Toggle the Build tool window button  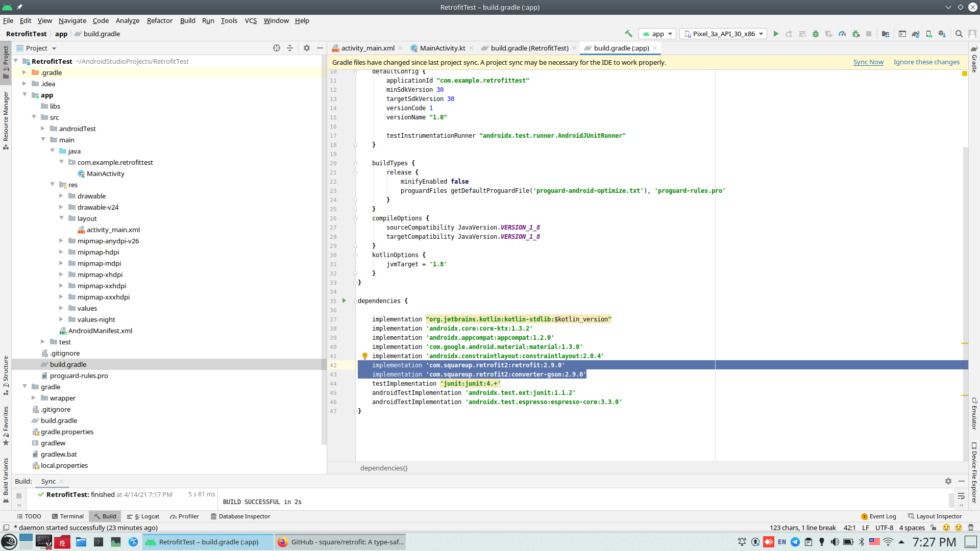coord(105,516)
